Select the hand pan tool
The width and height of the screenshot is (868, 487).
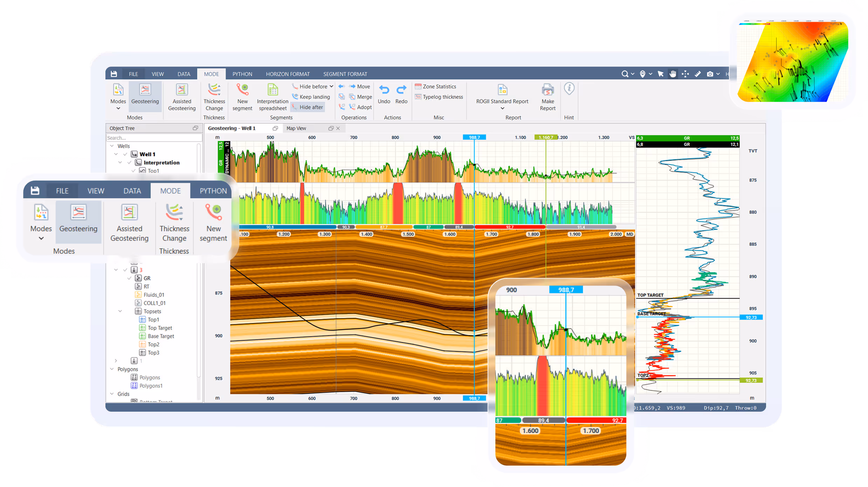coord(673,74)
